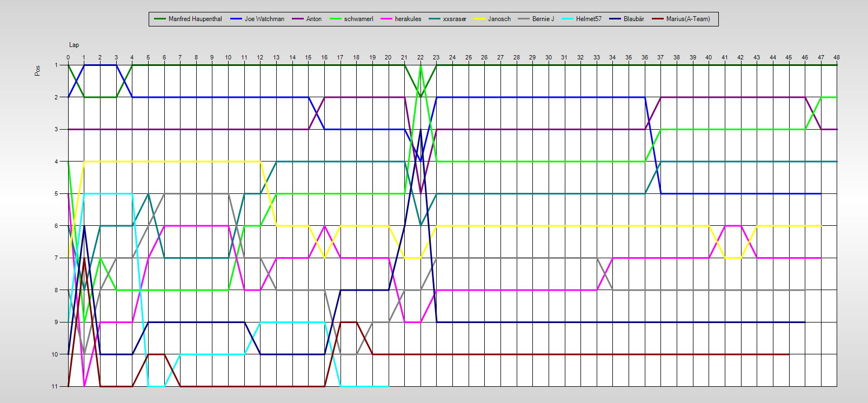Click lap number 4 on axis
This screenshot has width=868, height=403.
pos(132,57)
